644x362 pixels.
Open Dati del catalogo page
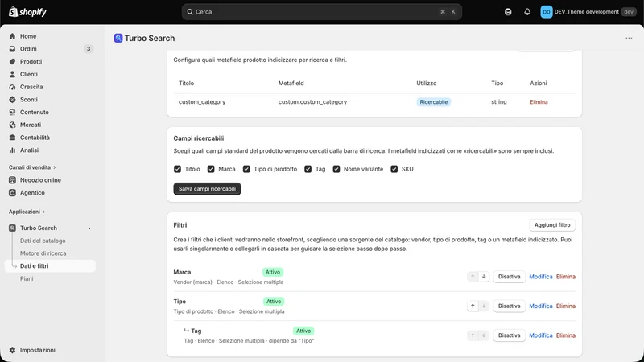click(43, 241)
